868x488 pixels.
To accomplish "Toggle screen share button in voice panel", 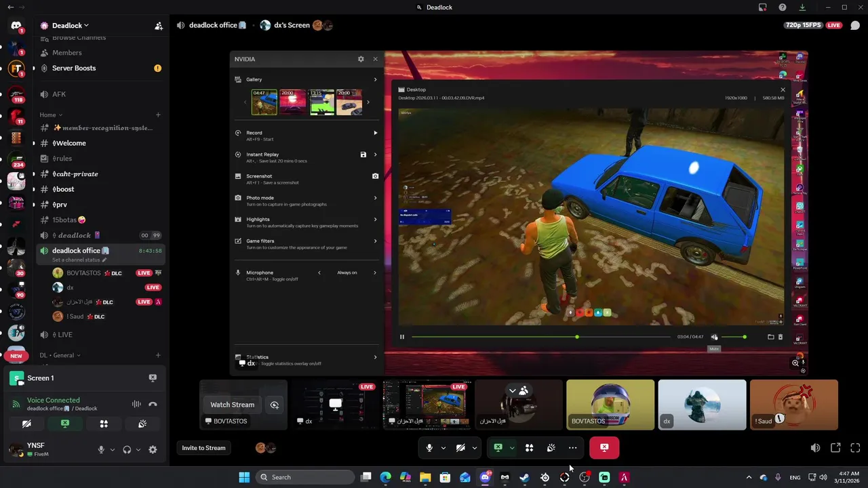I will tap(65, 424).
